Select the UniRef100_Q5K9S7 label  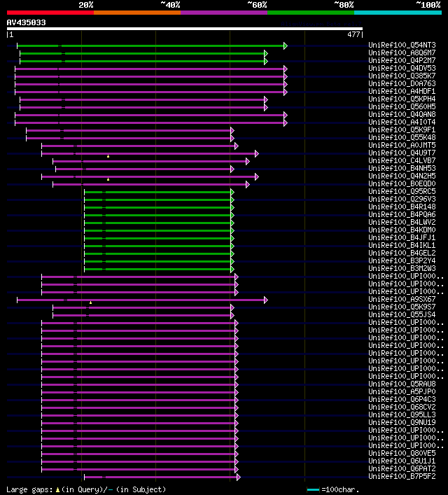402,307
